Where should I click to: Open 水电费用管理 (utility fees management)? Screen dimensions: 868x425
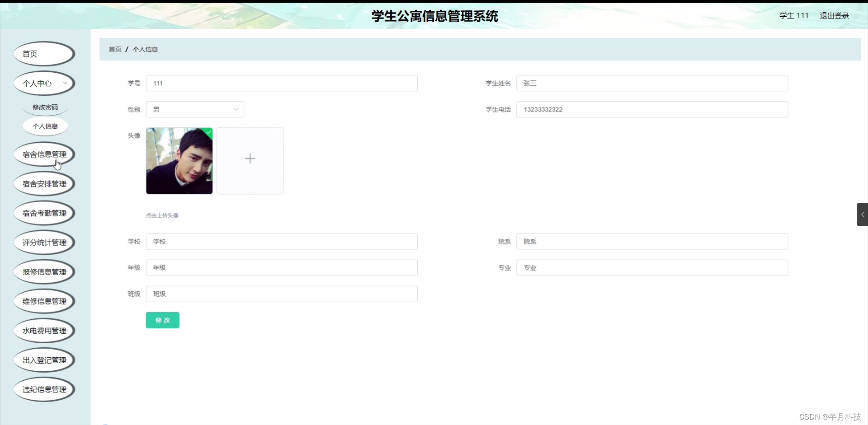coord(44,330)
